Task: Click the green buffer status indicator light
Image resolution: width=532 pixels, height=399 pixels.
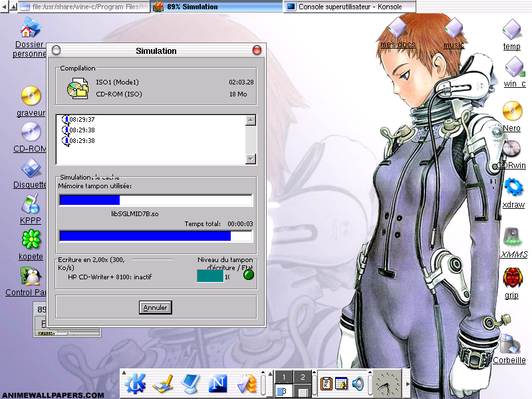Action: (x=249, y=275)
